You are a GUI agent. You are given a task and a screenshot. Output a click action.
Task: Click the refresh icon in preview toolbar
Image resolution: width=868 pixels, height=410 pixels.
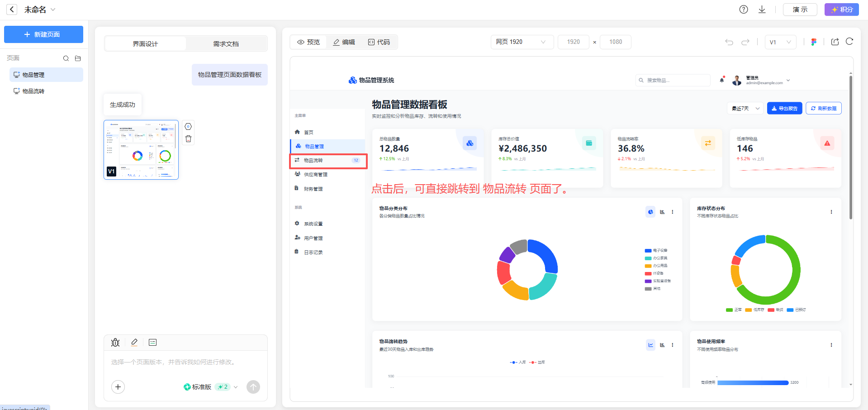click(849, 42)
